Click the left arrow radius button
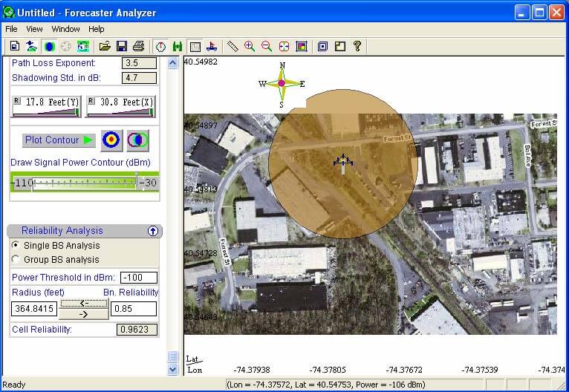Viewport: 569px width, 392px height. [x=84, y=303]
